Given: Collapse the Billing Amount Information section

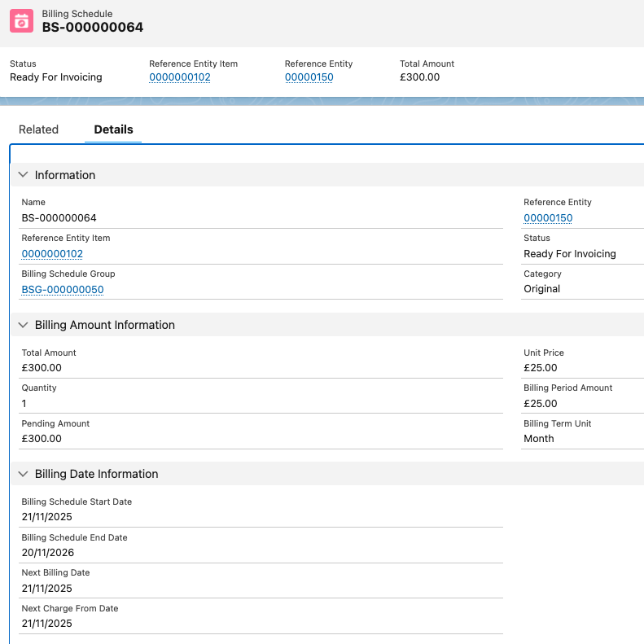Looking at the screenshot, I should 22,325.
